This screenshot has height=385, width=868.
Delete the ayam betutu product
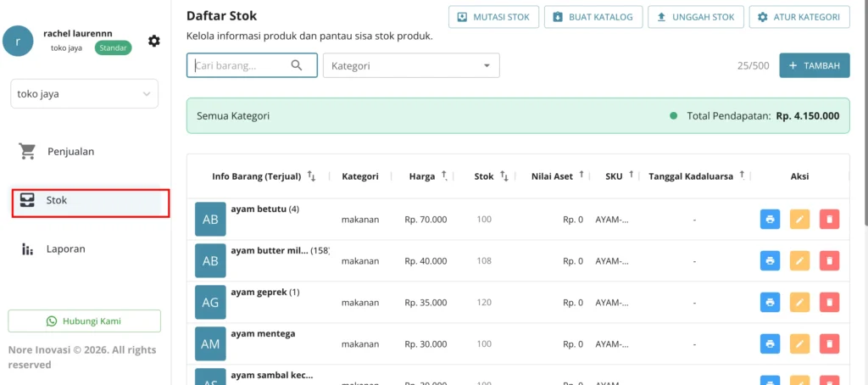pos(829,220)
